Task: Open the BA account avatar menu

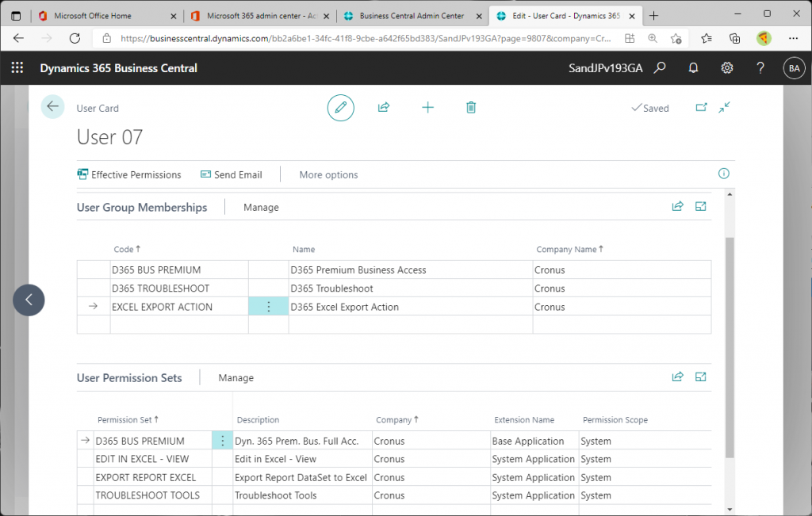Action: (794, 68)
